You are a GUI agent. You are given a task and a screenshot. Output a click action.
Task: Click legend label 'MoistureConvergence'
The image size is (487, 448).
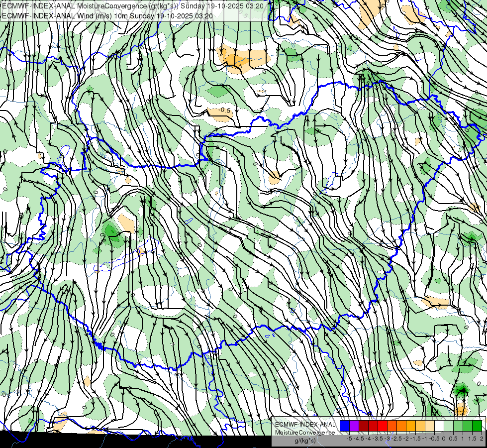coord(305,433)
